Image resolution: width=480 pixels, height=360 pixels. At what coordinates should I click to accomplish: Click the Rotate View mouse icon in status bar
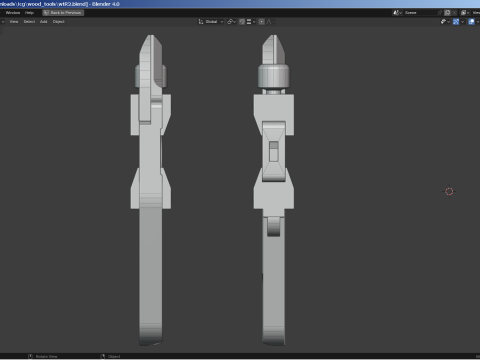coord(30,357)
